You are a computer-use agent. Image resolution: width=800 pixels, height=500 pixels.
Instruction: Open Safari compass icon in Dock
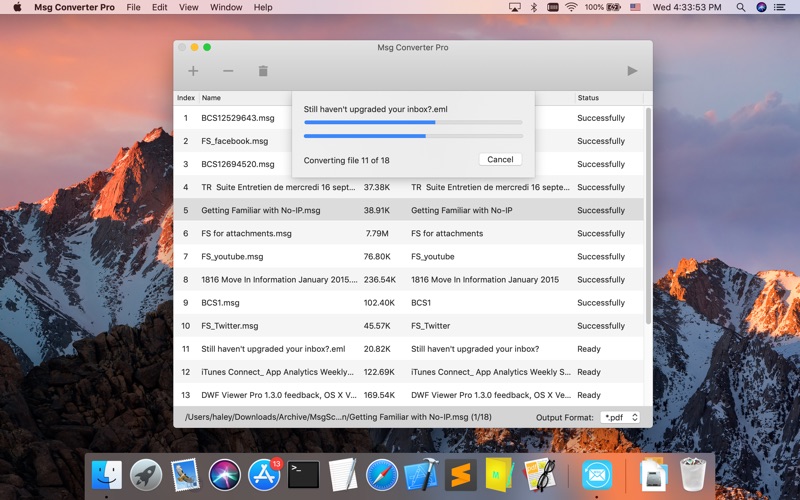coord(382,475)
